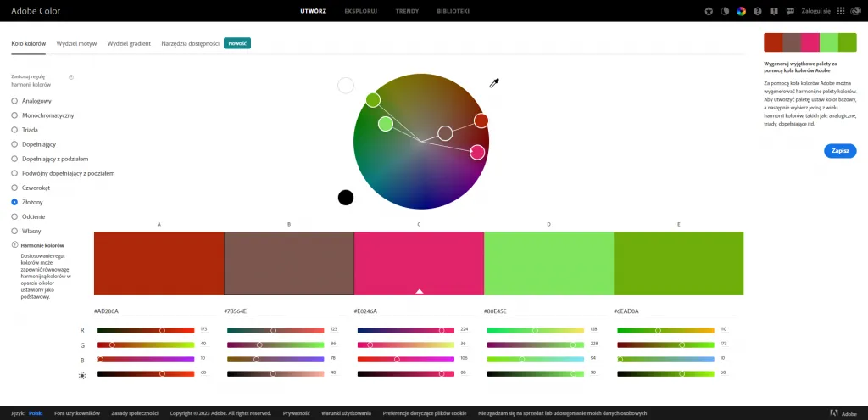Click the R slider for color A
Screen dimensions: 868x420
(x=146, y=330)
